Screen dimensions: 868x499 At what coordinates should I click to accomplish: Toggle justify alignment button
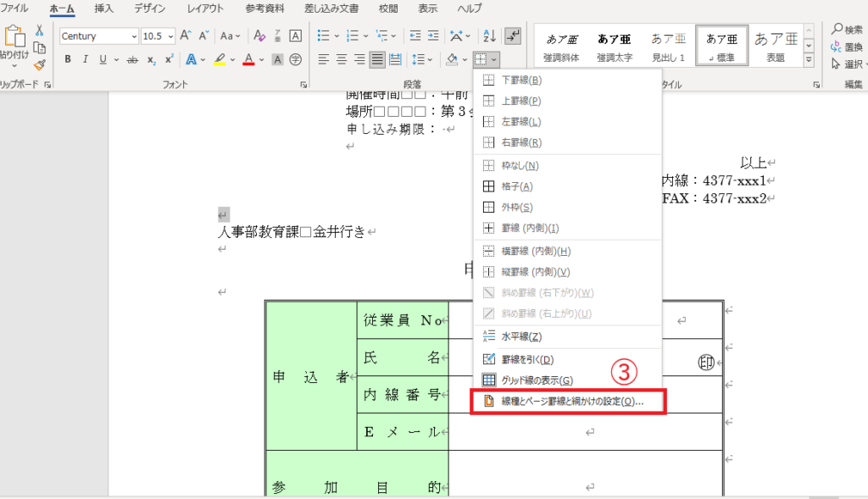pos(377,60)
